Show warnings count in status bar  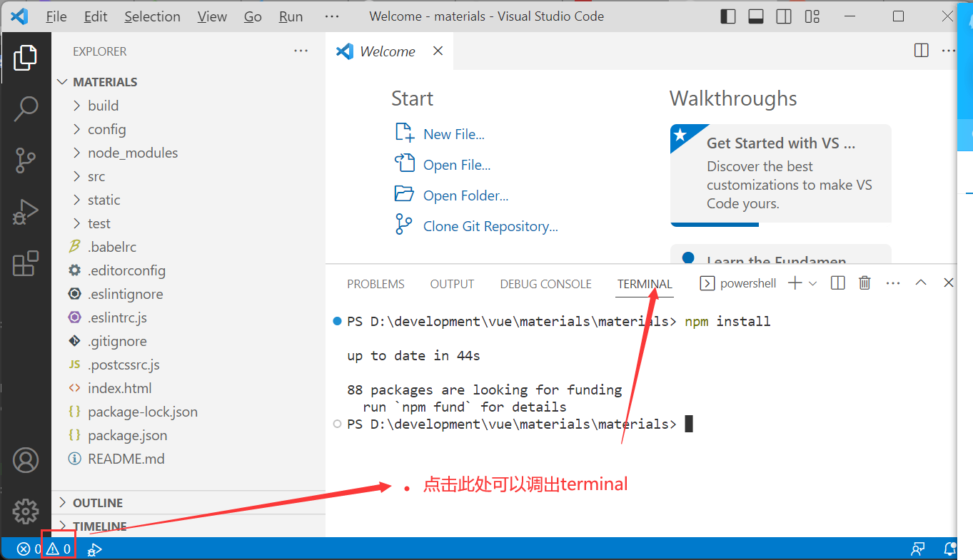(x=59, y=549)
